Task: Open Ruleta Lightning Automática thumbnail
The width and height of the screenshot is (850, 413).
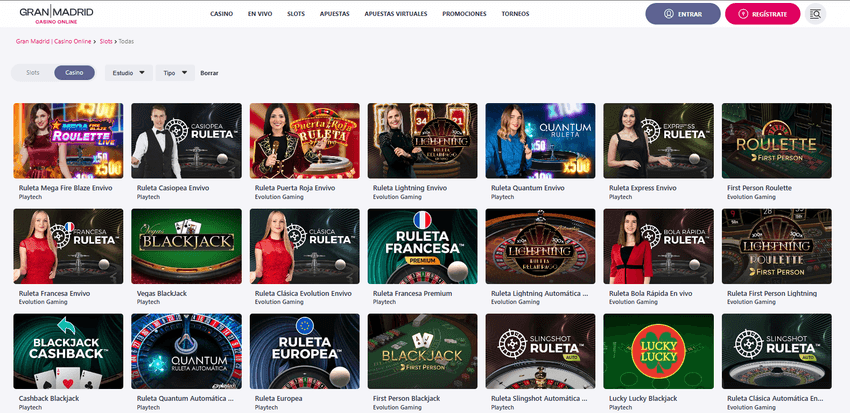Action: pyautogui.click(x=540, y=246)
